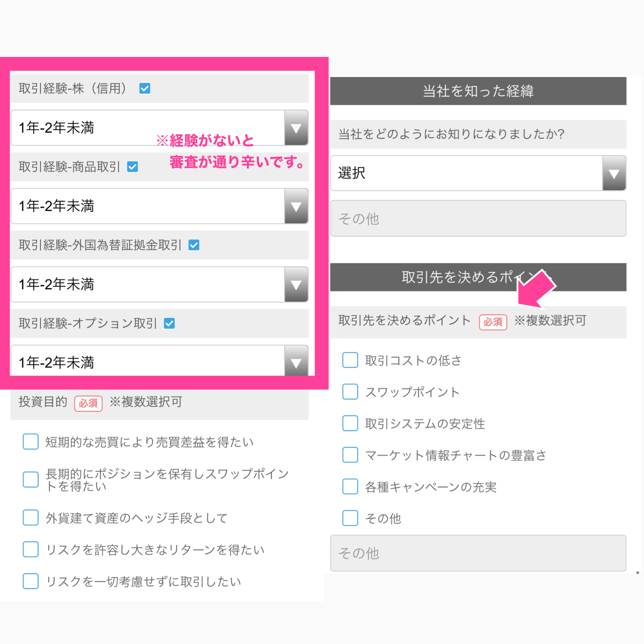Check 短期的な売買により売買差益を得たい
The width and height of the screenshot is (644, 644).
pos(31,442)
